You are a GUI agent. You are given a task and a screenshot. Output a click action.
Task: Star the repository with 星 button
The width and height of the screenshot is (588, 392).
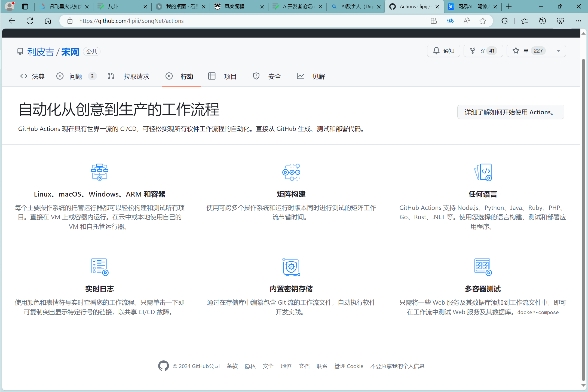coord(529,51)
